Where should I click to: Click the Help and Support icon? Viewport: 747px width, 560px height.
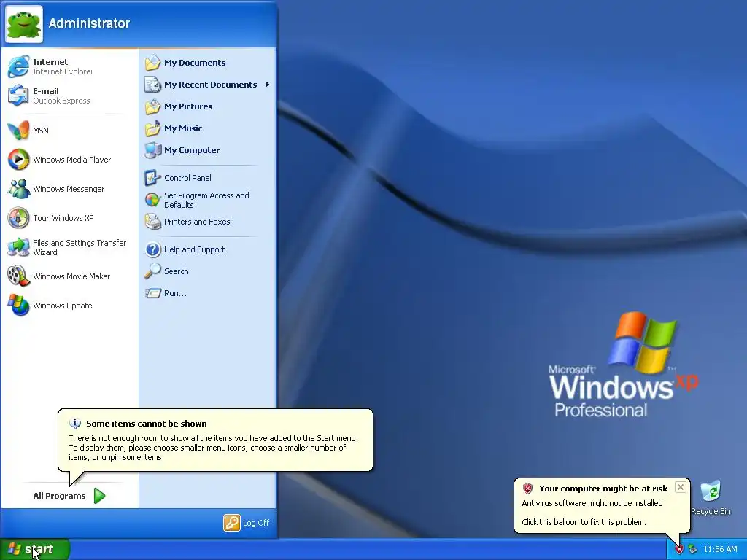point(152,249)
